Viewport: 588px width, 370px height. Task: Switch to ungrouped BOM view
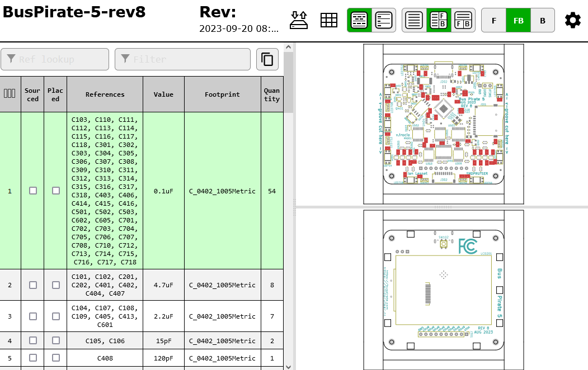point(384,20)
